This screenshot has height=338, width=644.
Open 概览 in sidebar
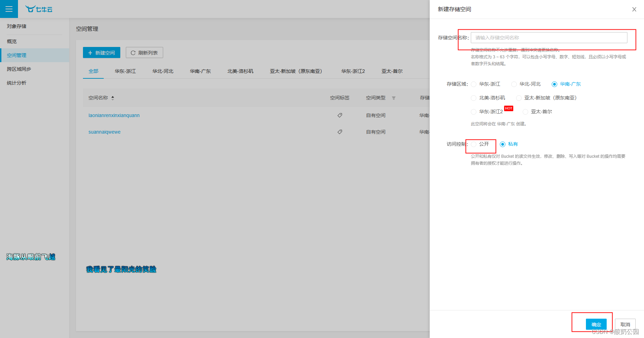point(35,41)
